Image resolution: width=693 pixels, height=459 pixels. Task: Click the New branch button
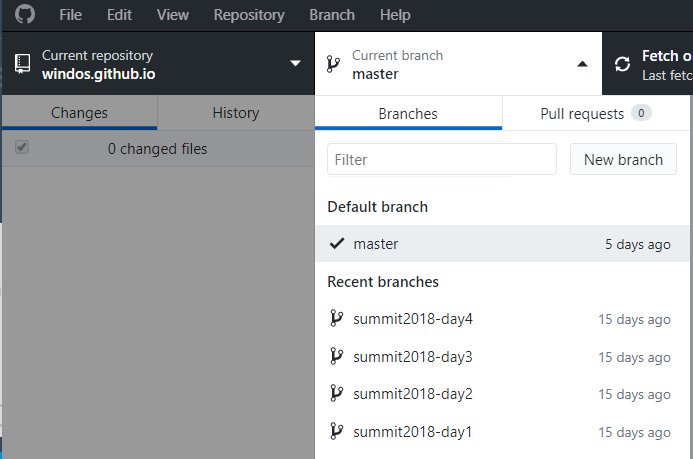point(623,159)
